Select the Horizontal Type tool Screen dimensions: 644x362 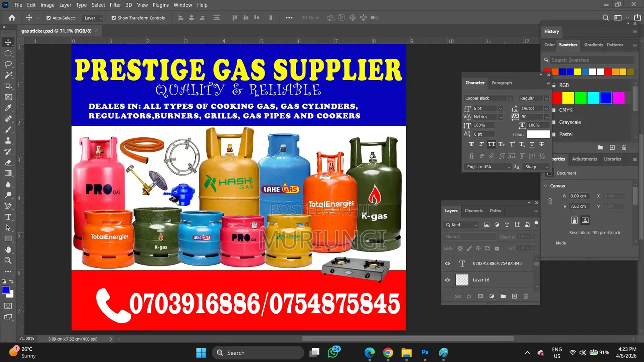click(x=8, y=217)
